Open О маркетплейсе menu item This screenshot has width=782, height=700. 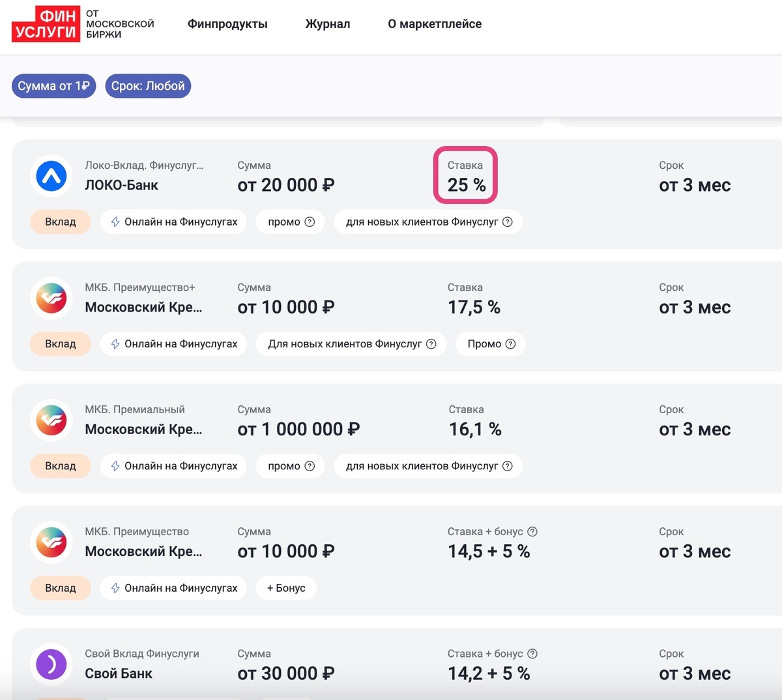click(435, 24)
